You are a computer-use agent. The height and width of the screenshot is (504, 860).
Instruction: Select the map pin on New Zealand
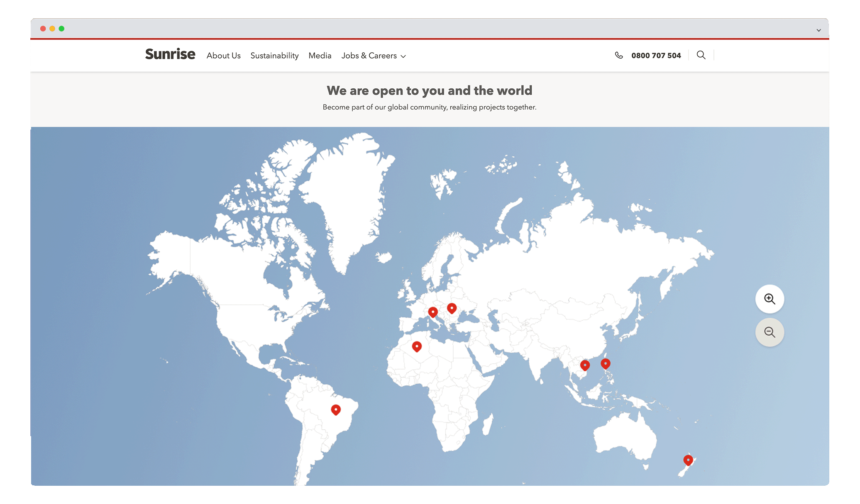[688, 460]
